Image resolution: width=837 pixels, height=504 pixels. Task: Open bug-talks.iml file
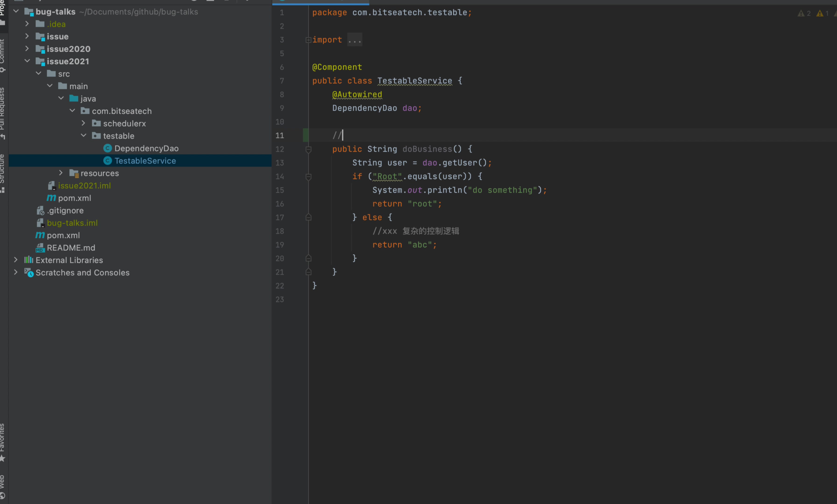click(72, 223)
